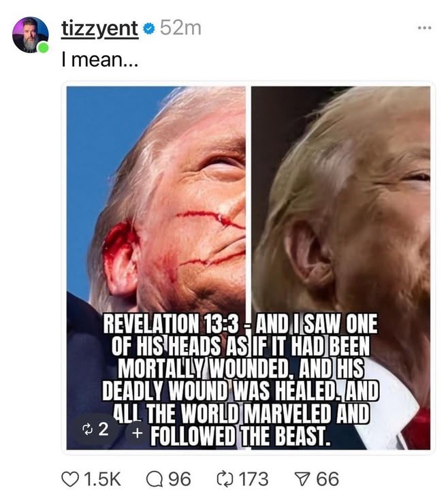Open tizzyent's profile picture

(30, 35)
